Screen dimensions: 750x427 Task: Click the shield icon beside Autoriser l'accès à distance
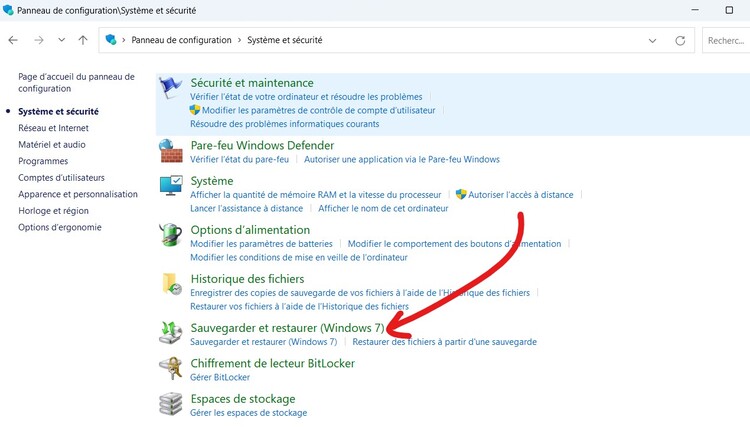tap(461, 194)
